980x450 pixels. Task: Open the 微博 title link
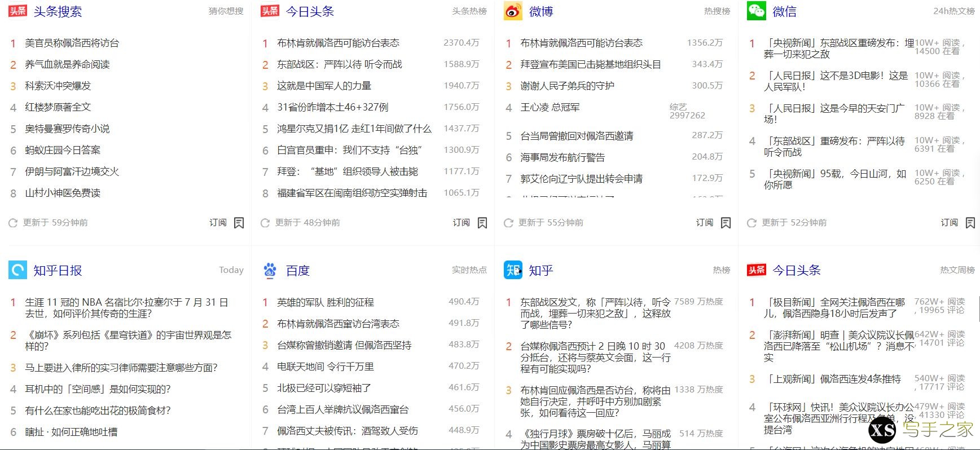click(541, 11)
